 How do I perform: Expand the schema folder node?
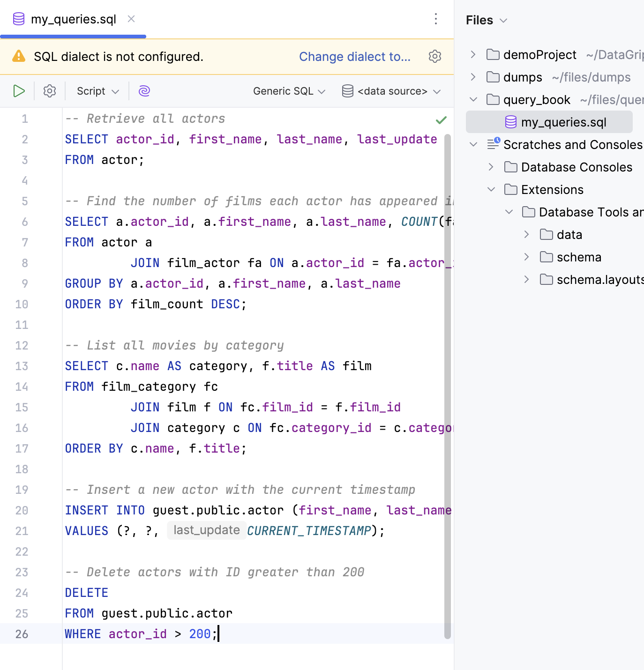[x=527, y=257]
